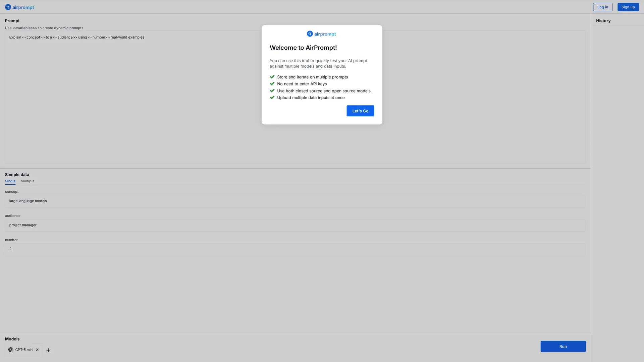
Task: Click the green checkmark beside 'Store and iterate'
Action: (x=272, y=77)
